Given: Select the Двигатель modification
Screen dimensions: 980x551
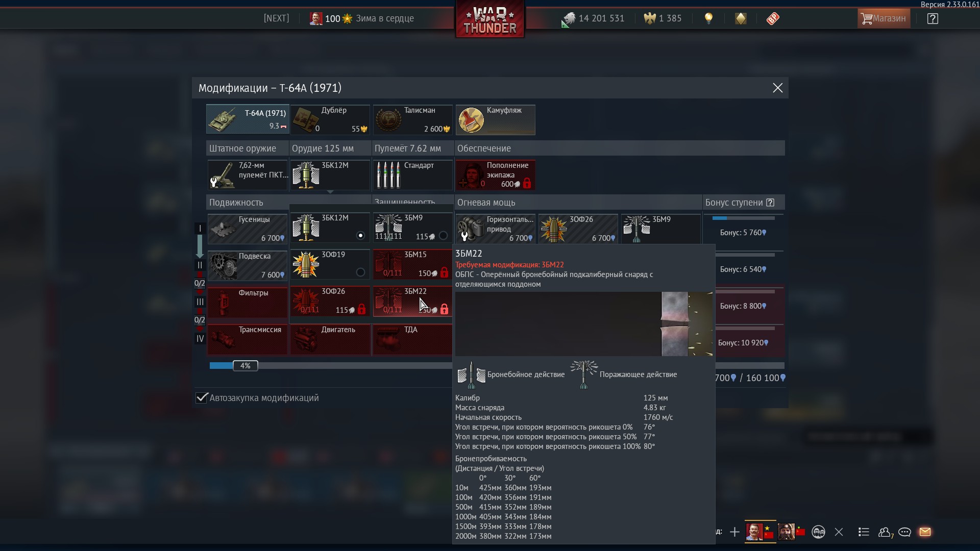Looking at the screenshot, I should [330, 339].
